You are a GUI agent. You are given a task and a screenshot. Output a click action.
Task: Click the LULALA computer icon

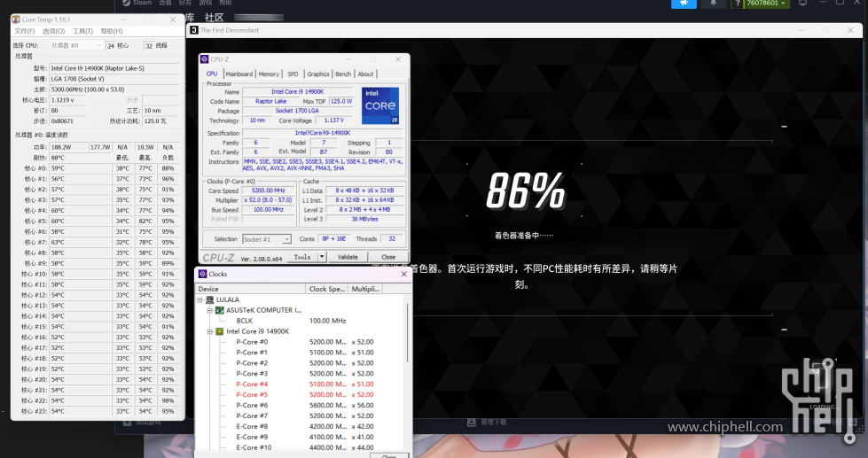click(209, 299)
